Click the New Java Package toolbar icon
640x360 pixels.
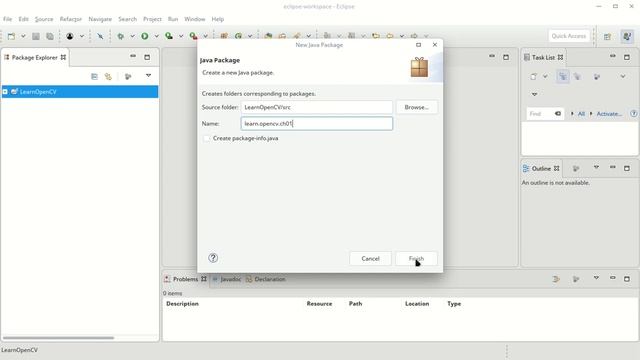(224, 36)
